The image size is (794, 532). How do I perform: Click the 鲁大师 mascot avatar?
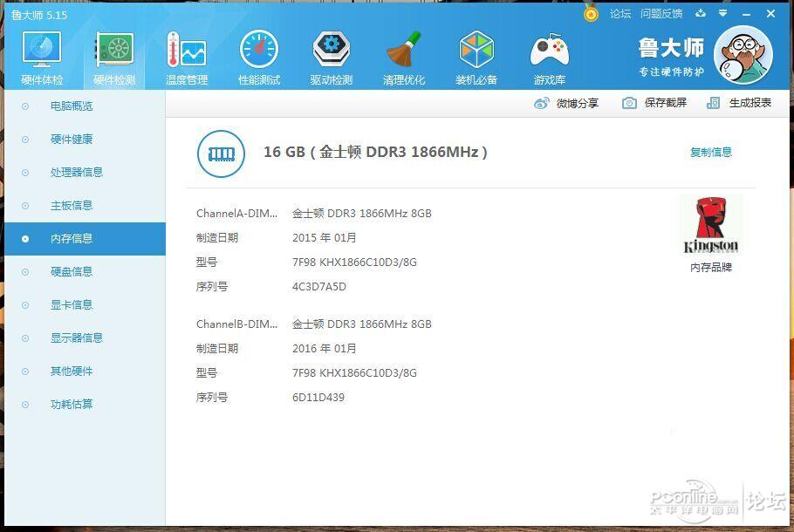pyautogui.click(x=743, y=55)
